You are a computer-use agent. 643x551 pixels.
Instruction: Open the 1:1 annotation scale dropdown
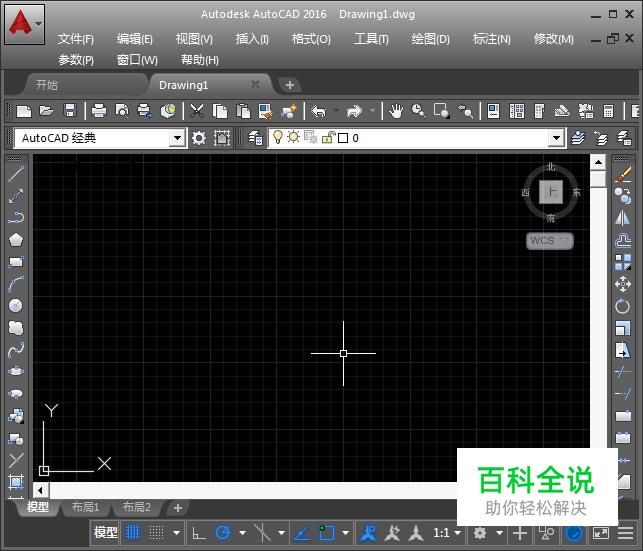click(446, 533)
